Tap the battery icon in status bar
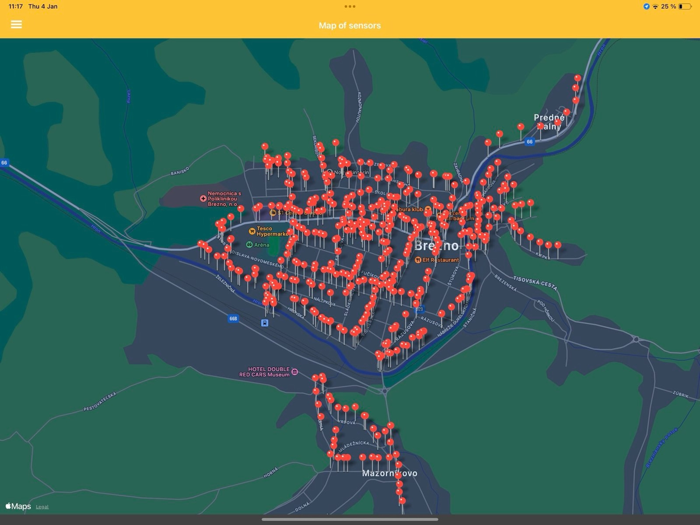The width and height of the screenshot is (700, 525). (685, 6)
